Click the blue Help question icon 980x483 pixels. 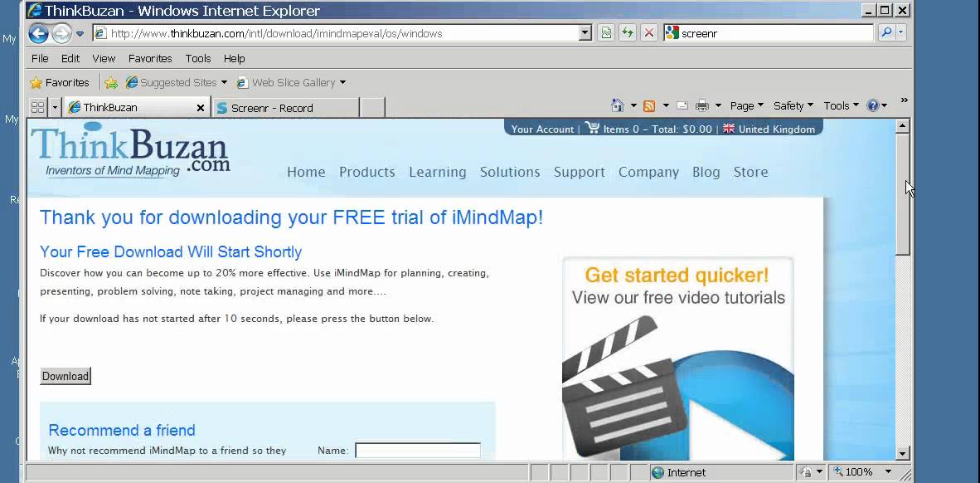(x=873, y=105)
